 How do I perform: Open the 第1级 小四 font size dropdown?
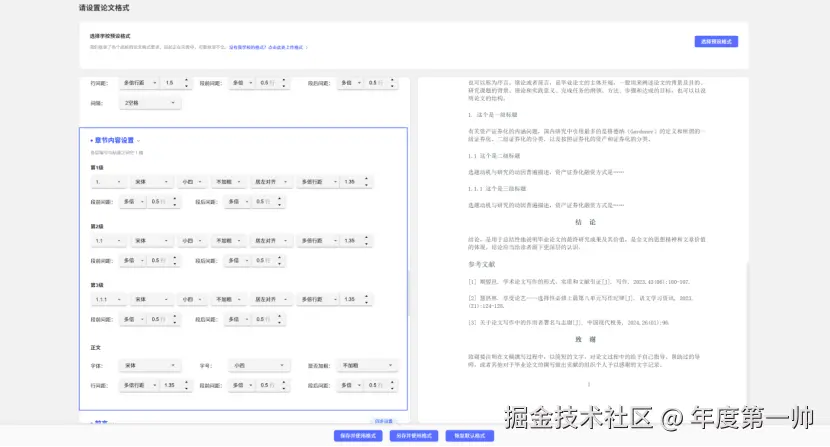click(x=192, y=182)
